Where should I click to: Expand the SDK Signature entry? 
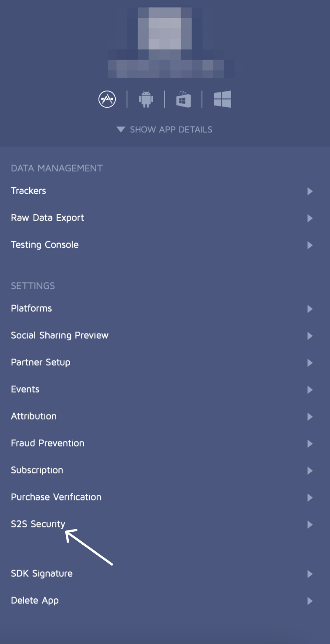point(42,574)
